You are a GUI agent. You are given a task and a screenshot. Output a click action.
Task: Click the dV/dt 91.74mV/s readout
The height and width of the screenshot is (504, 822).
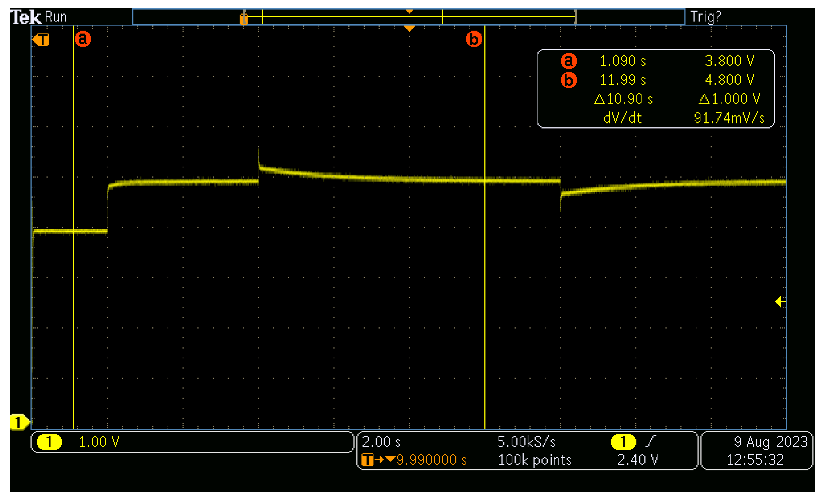pyautogui.click(x=684, y=118)
